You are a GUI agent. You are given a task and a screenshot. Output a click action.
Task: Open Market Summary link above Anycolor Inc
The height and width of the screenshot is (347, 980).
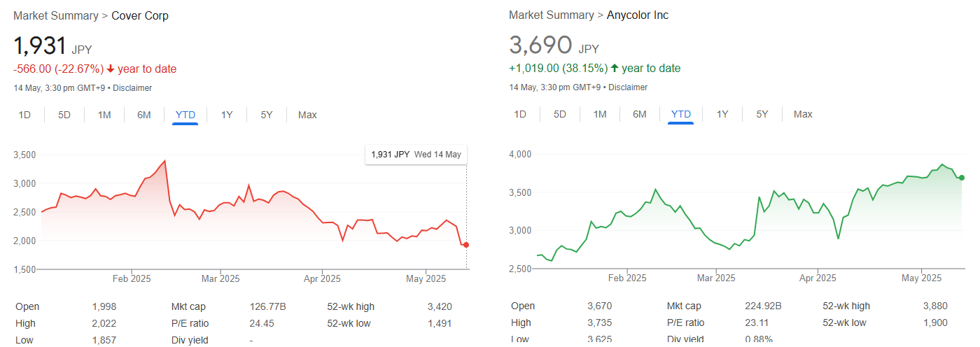551,15
